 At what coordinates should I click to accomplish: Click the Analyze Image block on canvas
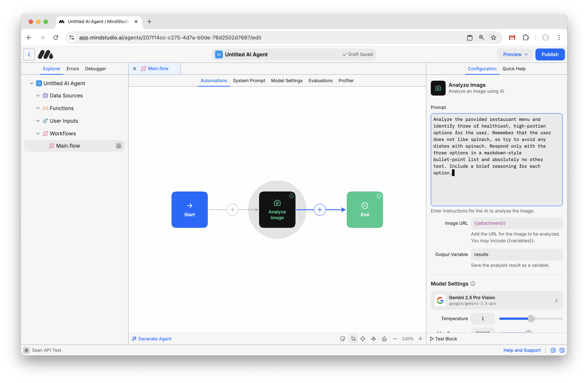pyautogui.click(x=277, y=210)
